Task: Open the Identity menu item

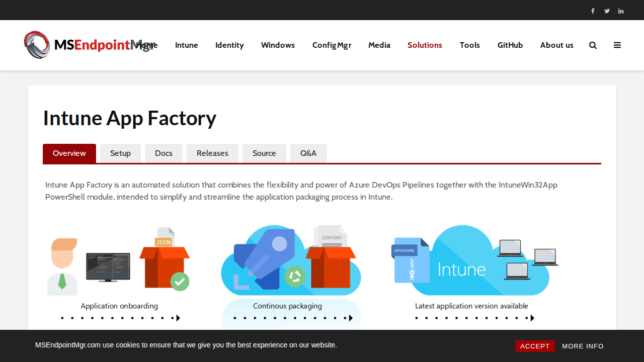Action: click(229, 45)
